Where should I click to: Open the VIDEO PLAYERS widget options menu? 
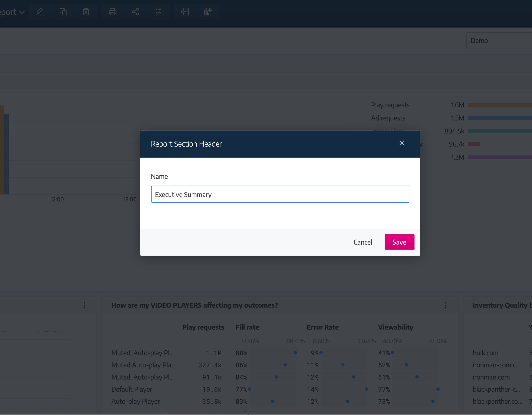(x=446, y=305)
